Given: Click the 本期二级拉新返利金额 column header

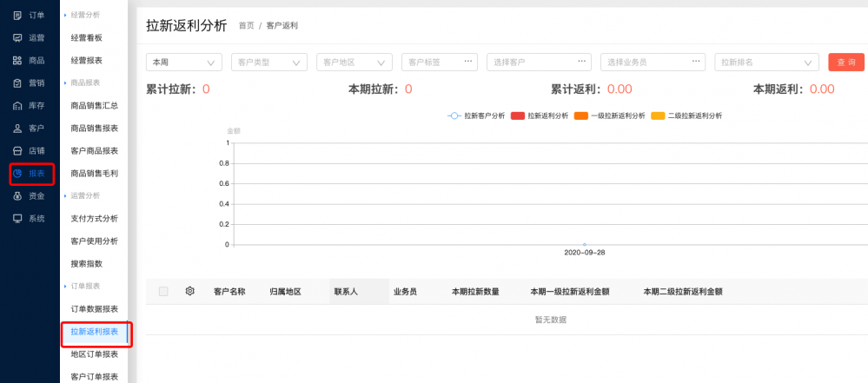Looking at the screenshot, I should tap(684, 292).
